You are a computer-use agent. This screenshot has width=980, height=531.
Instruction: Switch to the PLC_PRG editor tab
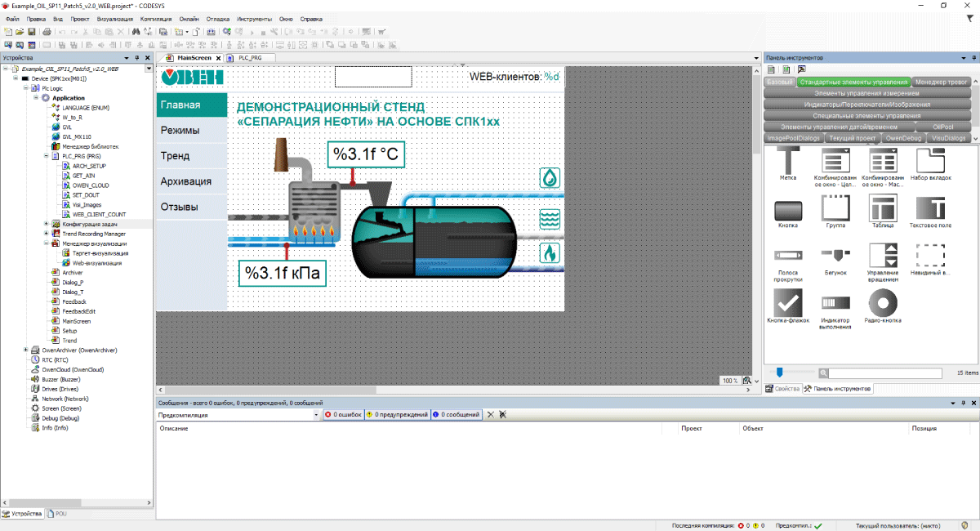pos(248,58)
